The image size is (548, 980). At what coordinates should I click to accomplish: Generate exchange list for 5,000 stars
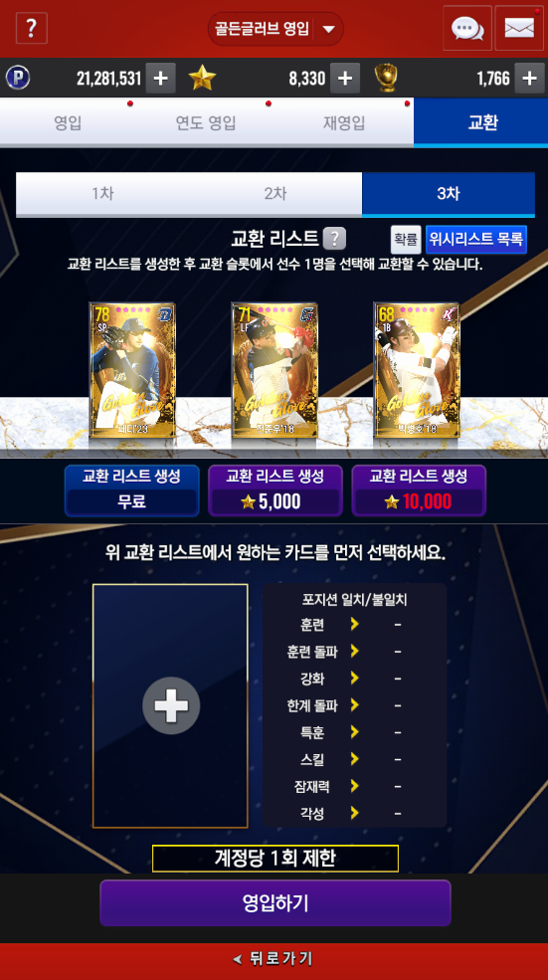pyautogui.click(x=274, y=490)
